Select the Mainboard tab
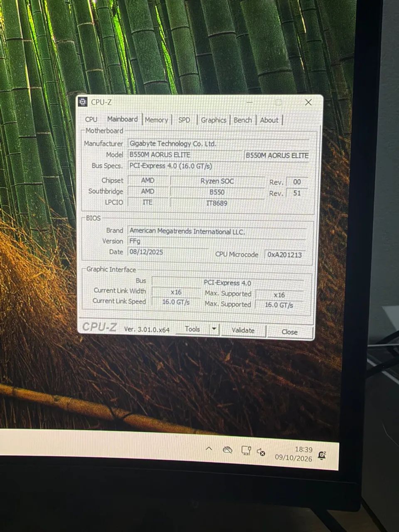399x532 pixels. coord(122,119)
